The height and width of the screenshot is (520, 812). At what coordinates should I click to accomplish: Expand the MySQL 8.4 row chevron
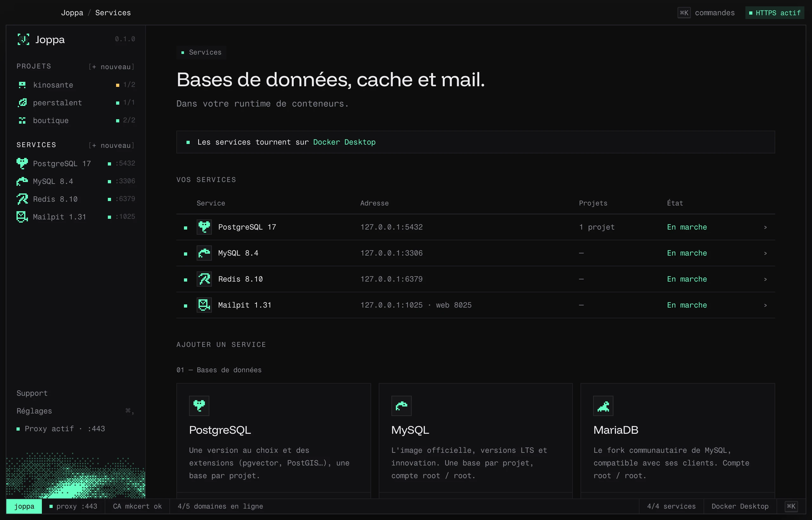(x=765, y=253)
